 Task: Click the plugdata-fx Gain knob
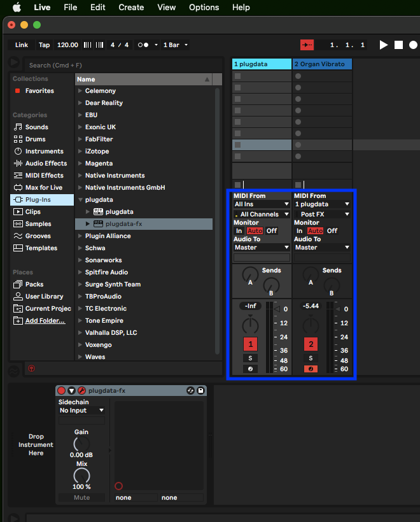[x=81, y=444]
